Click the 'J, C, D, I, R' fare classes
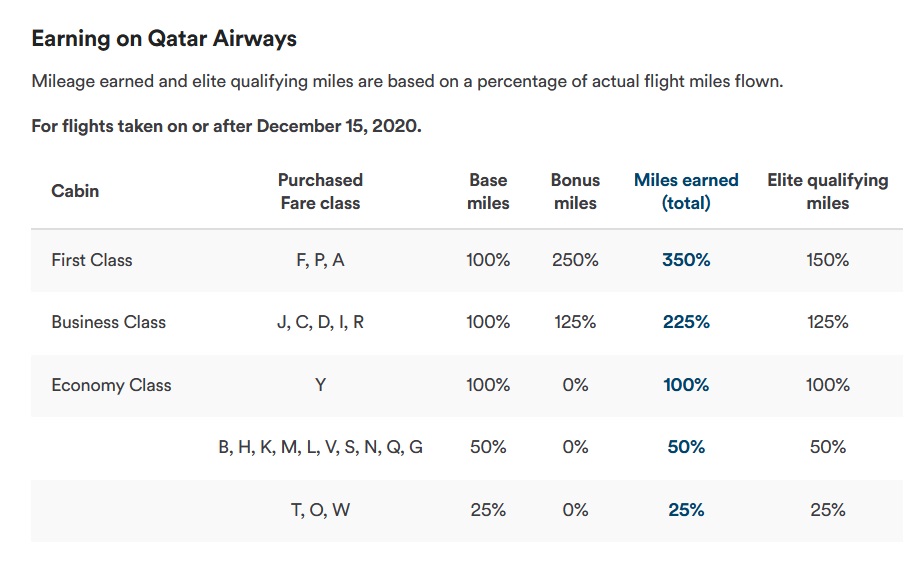The width and height of the screenshot is (922, 571). [320, 322]
